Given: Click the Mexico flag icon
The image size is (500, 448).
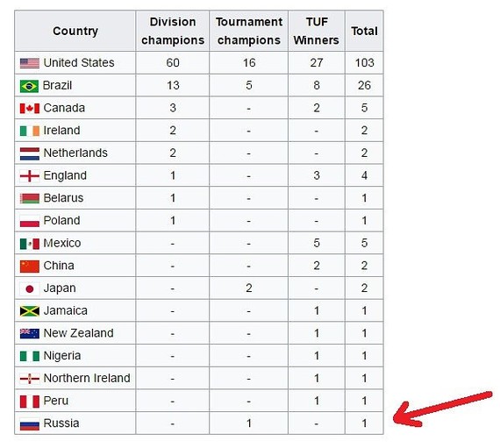Looking at the screenshot, I should pyautogui.click(x=30, y=244).
